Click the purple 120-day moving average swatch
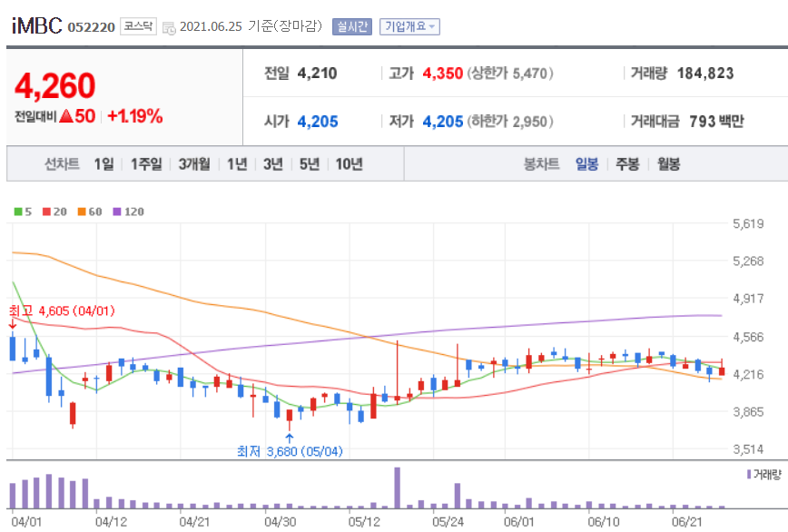Screen dimensions: 788x532 pos(117,212)
